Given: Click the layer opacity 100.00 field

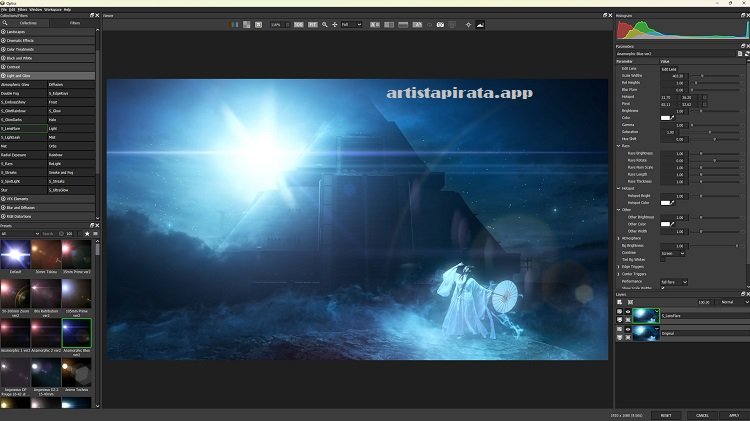Looking at the screenshot, I should pos(704,302).
